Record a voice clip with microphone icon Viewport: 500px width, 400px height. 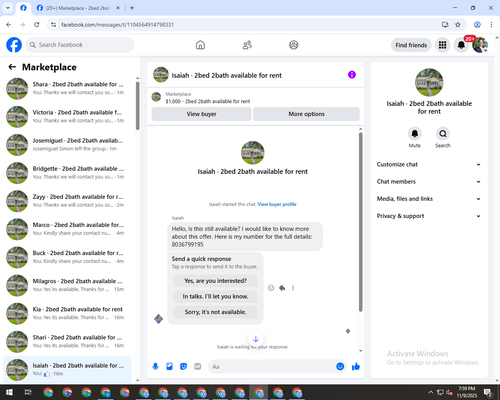(x=155, y=367)
